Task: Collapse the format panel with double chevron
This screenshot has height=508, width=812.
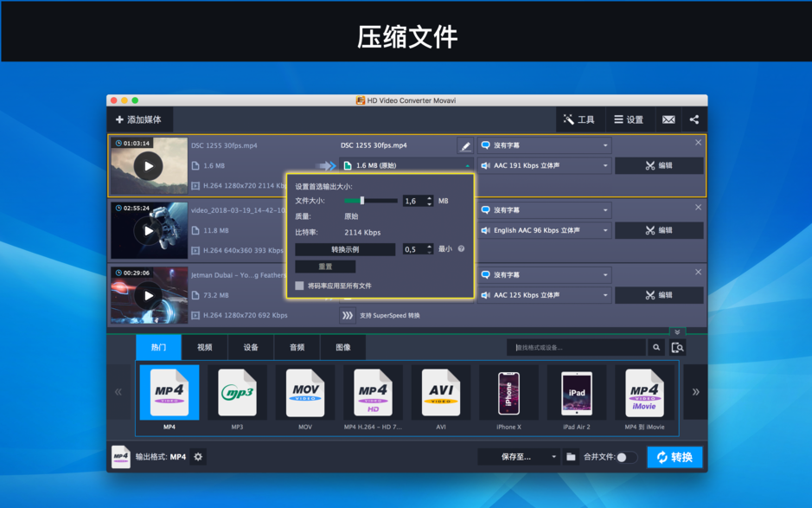Action: pos(677,332)
